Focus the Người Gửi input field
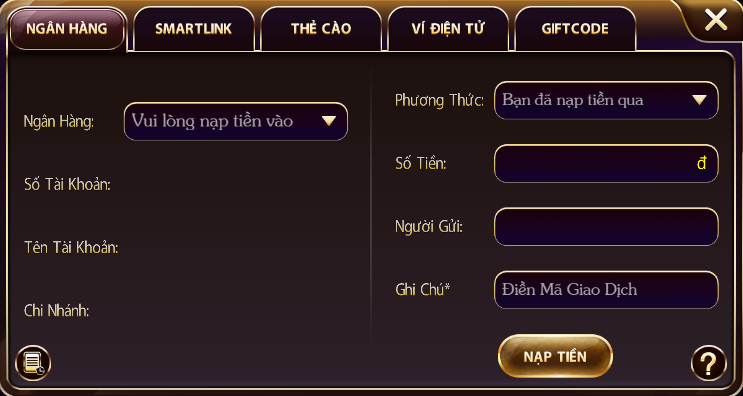The width and height of the screenshot is (743, 396). (606, 226)
